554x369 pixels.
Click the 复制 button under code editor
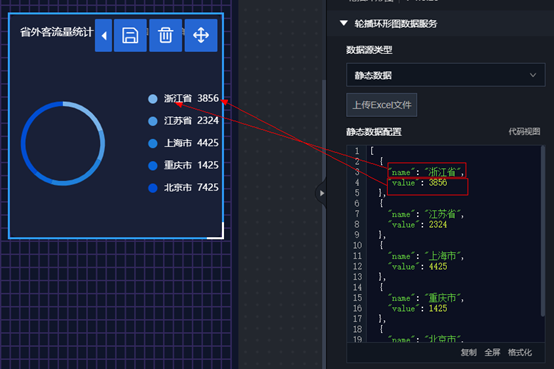pyautogui.click(x=468, y=352)
